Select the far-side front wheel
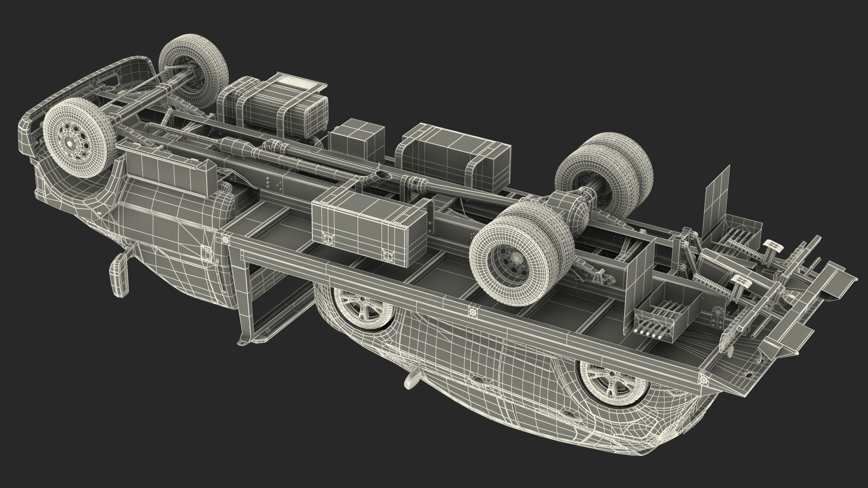The image size is (868, 488). [193, 70]
